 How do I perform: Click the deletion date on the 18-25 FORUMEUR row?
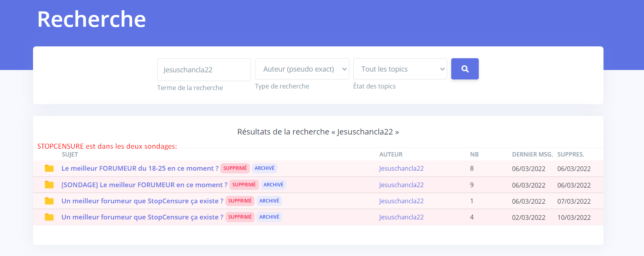[x=574, y=169]
